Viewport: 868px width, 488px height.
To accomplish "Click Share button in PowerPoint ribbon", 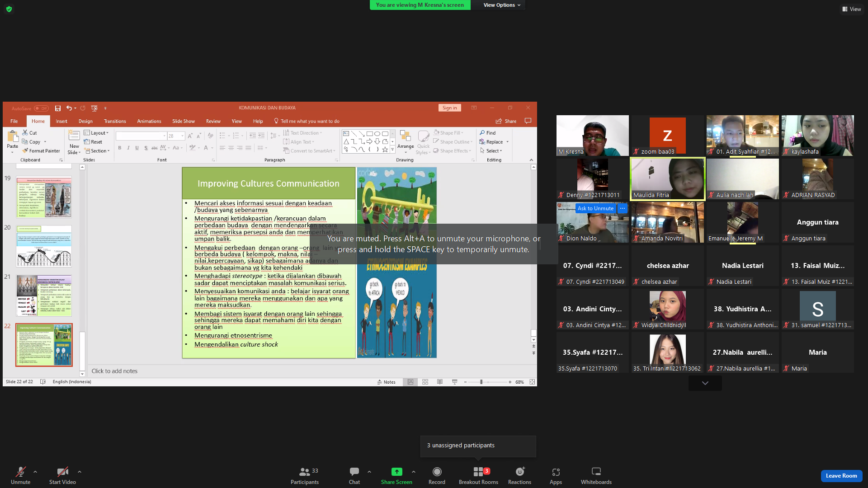I will tap(506, 121).
